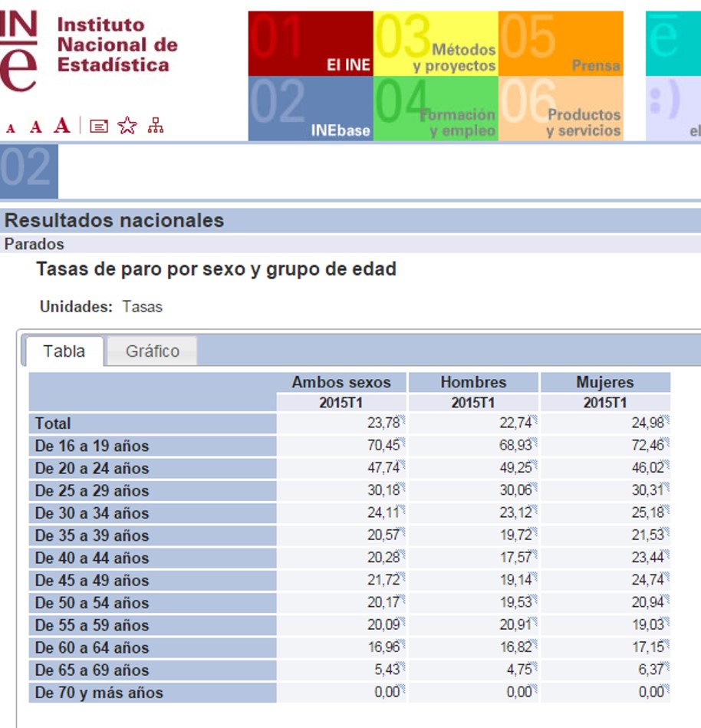
Task: Click note marker beside Total 23,78 value
Action: coord(403,419)
